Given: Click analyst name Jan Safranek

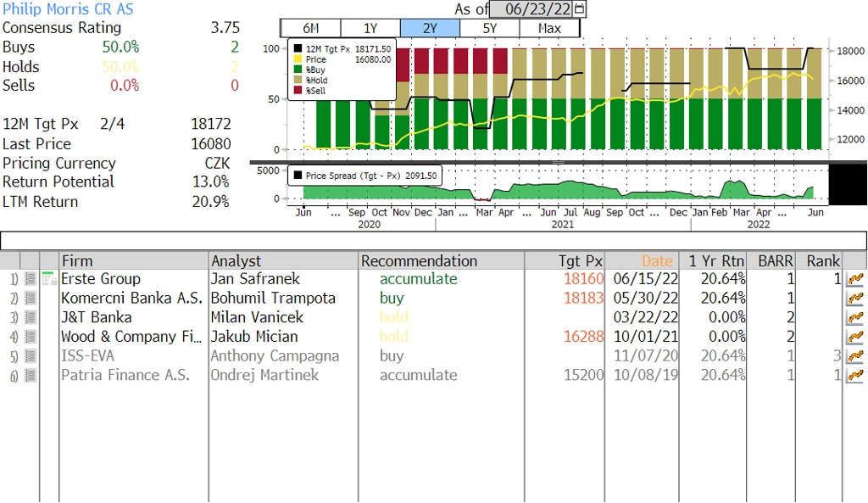Looking at the screenshot, I should (255, 279).
